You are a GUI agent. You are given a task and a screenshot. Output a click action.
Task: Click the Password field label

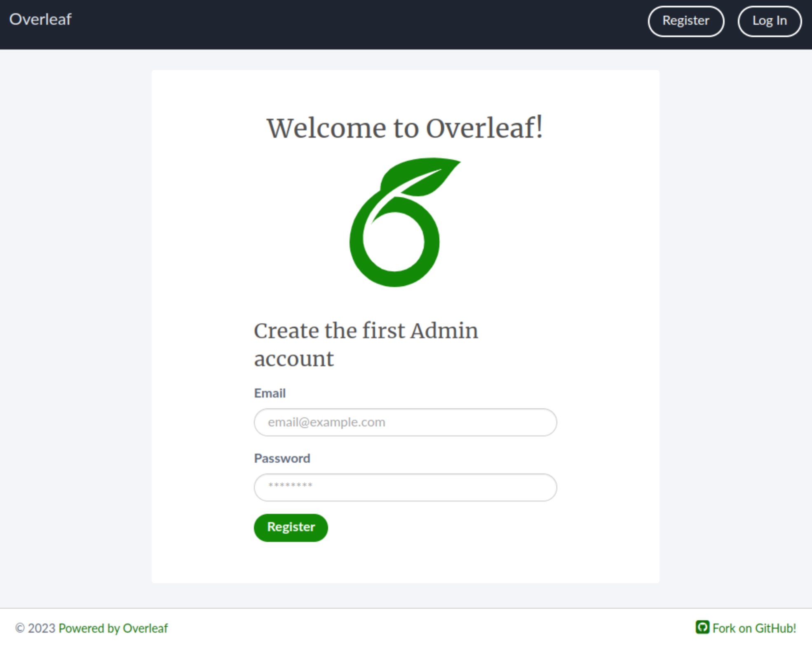click(x=282, y=458)
